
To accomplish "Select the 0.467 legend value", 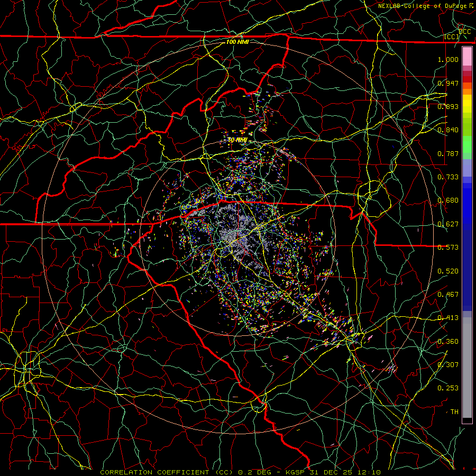I will coord(448,295).
